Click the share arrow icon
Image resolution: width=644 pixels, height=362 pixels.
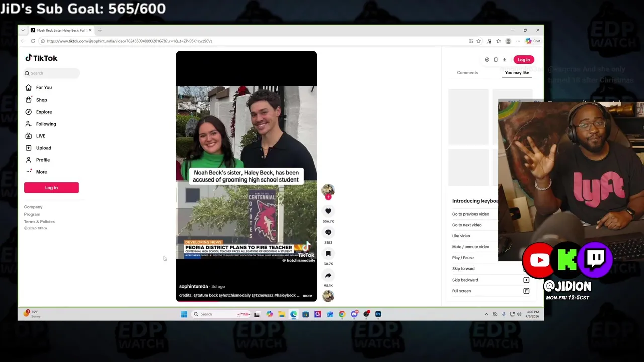tap(328, 275)
